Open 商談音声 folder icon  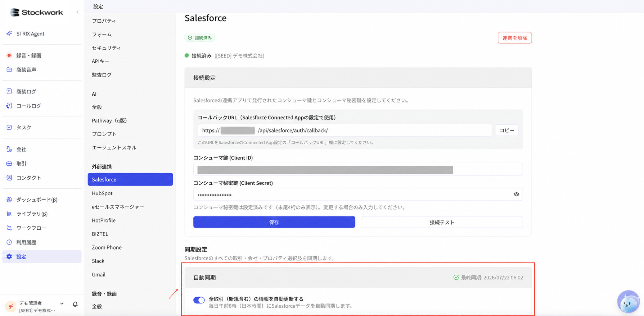point(9,69)
